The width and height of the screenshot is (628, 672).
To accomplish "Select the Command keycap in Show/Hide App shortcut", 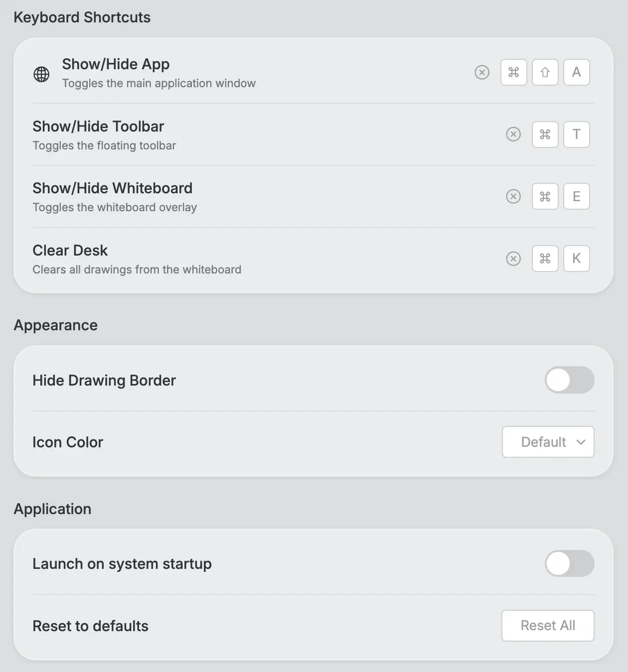I will point(513,72).
